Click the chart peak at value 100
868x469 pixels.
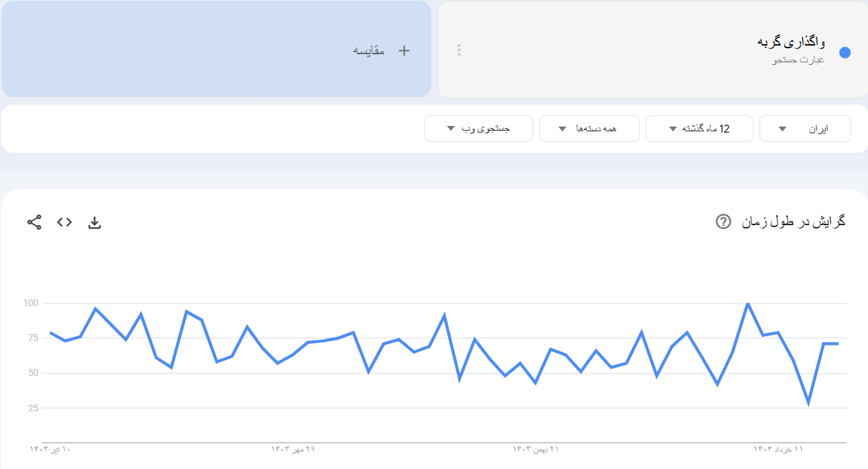[x=747, y=304]
